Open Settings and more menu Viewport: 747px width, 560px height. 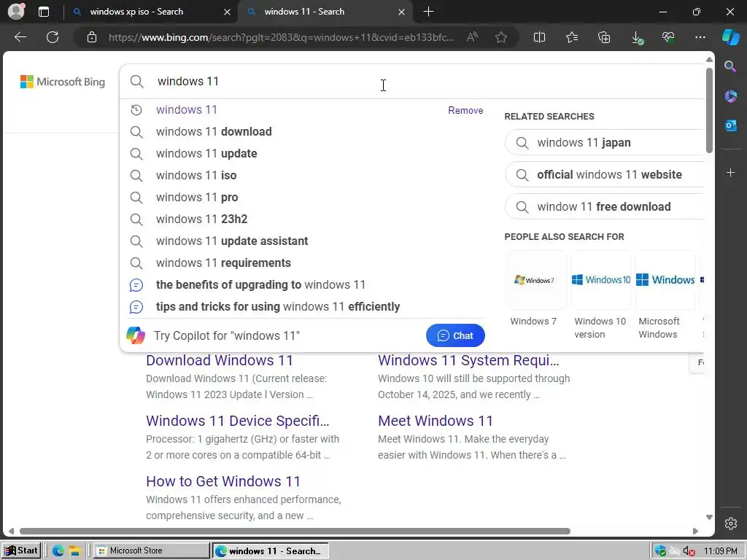700,37
